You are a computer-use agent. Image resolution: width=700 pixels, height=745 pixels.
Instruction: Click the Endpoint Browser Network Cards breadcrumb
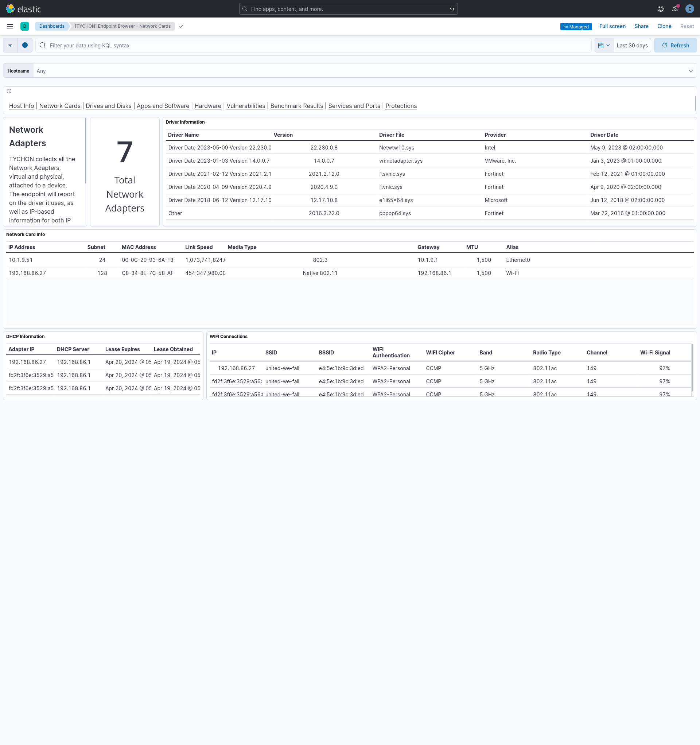[x=122, y=26]
